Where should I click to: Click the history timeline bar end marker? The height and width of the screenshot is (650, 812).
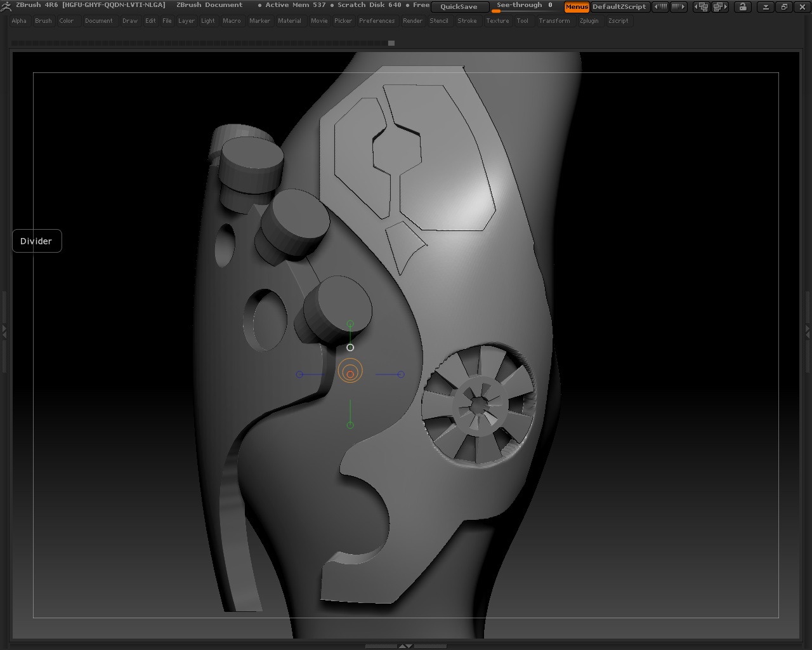pyautogui.click(x=391, y=43)
